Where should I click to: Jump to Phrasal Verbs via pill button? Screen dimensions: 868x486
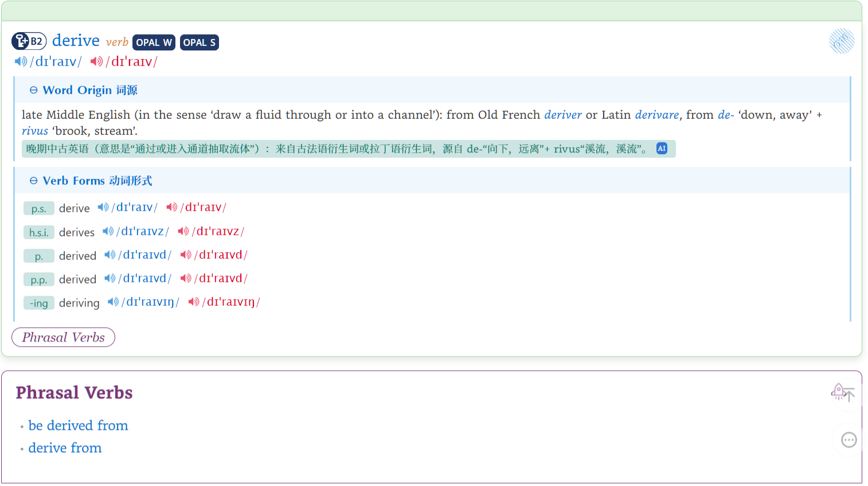click(63, 338)
